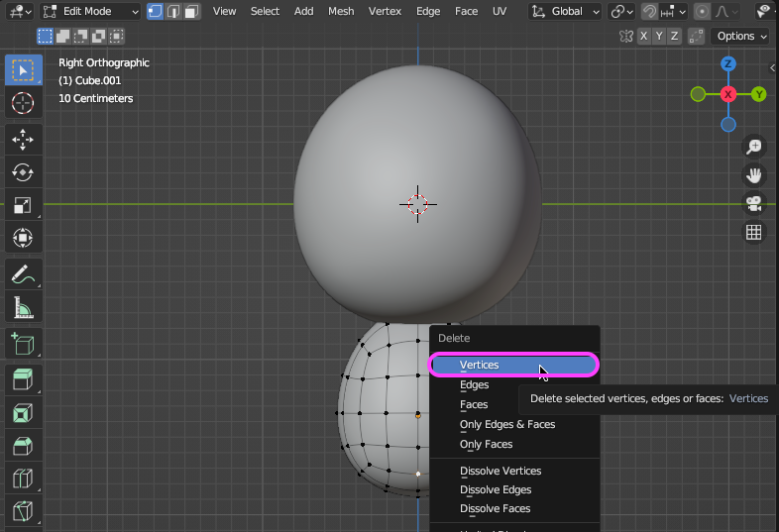Screen dimensions: 779x532
Task: Toggle camera view with the camera icon
Action: 753,203
